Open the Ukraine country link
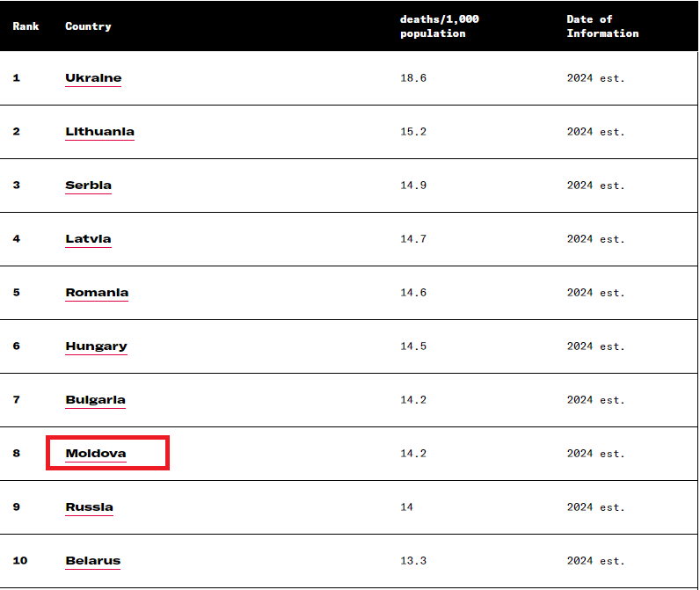 coord(93,78)
